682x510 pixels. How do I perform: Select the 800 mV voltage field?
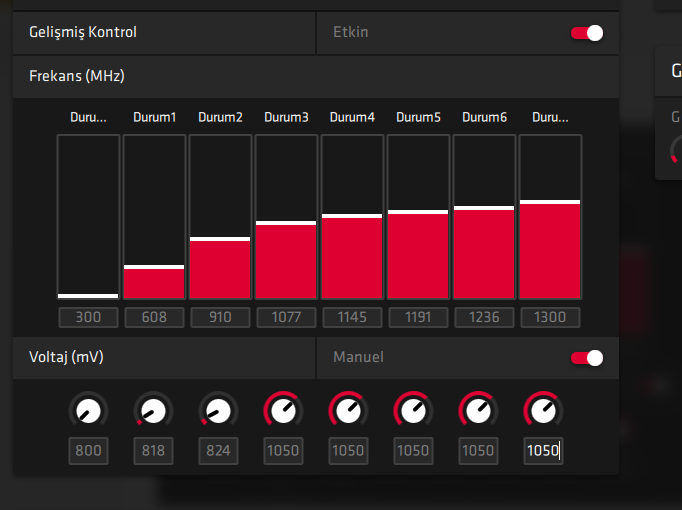click(x=88, y=451)
